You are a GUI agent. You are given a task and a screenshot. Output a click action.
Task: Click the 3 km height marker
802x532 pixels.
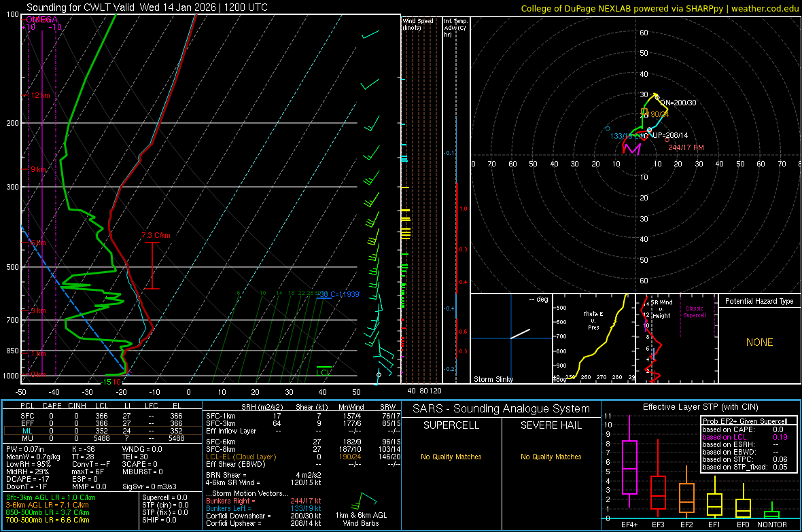coord(38,311)
